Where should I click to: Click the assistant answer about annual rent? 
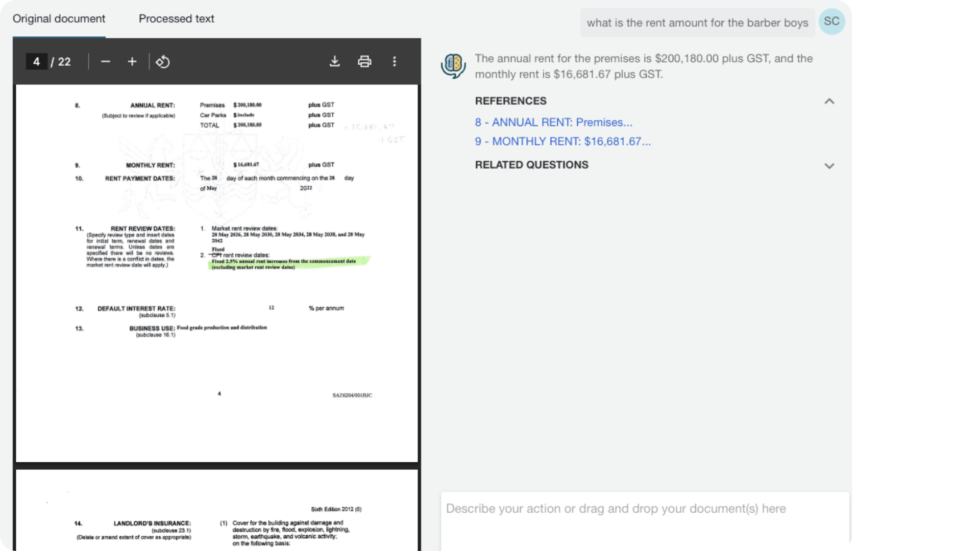coord(644,66)
